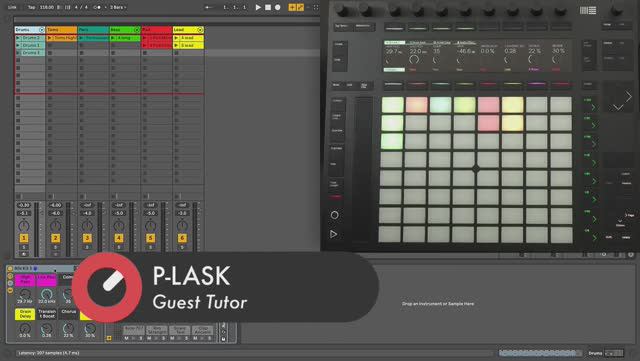The height and width of the screenshot is (361, 640).
Task: Click the Lead track pan knob
Action: coord(182,225)
